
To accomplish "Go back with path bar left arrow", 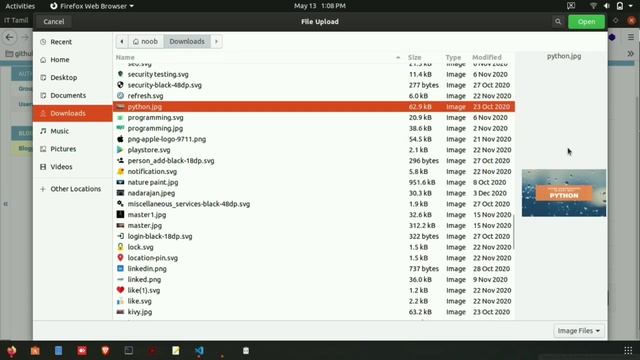I will 122,41.
